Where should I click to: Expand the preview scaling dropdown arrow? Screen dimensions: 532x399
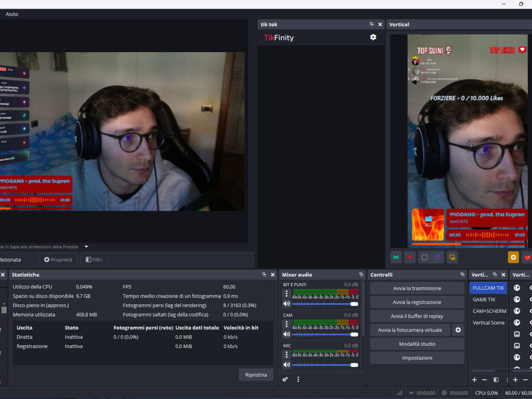86,247
